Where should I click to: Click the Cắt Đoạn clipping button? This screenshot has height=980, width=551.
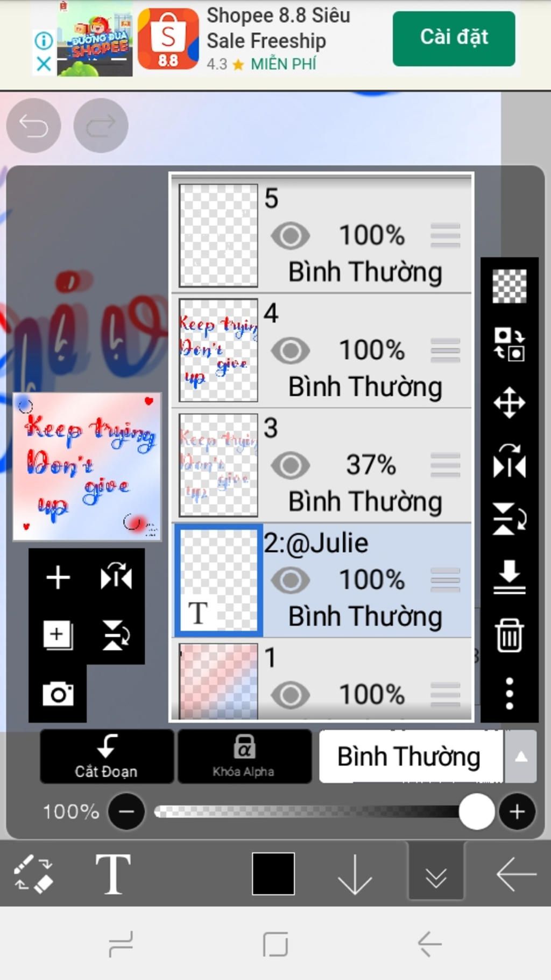pyautogui.click(x=107, y=756)
